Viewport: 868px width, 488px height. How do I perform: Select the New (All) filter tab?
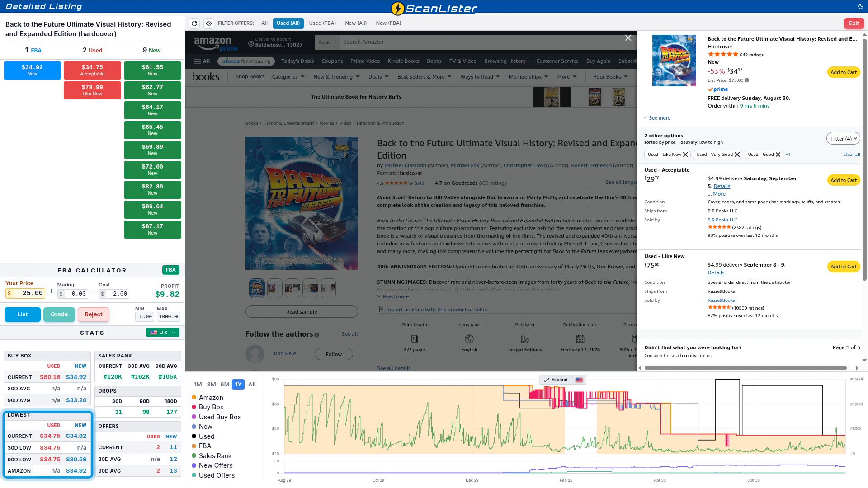tap(356, 23)
